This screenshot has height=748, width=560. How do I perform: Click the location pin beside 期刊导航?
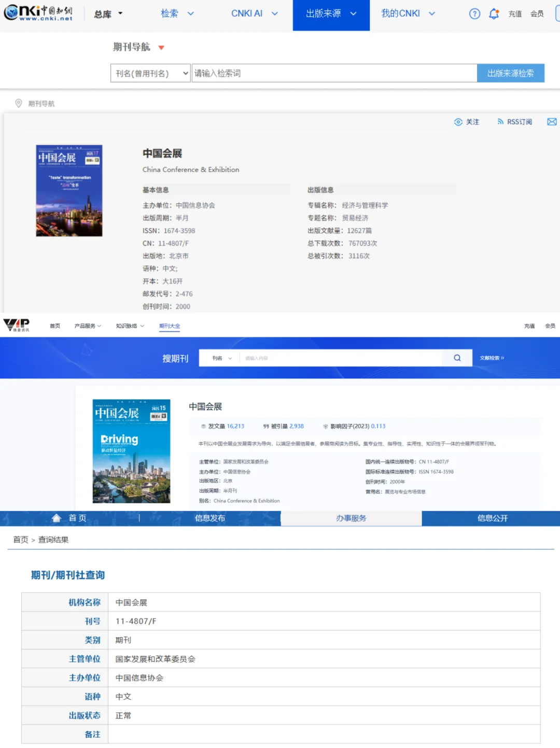(x=18, y=103)
